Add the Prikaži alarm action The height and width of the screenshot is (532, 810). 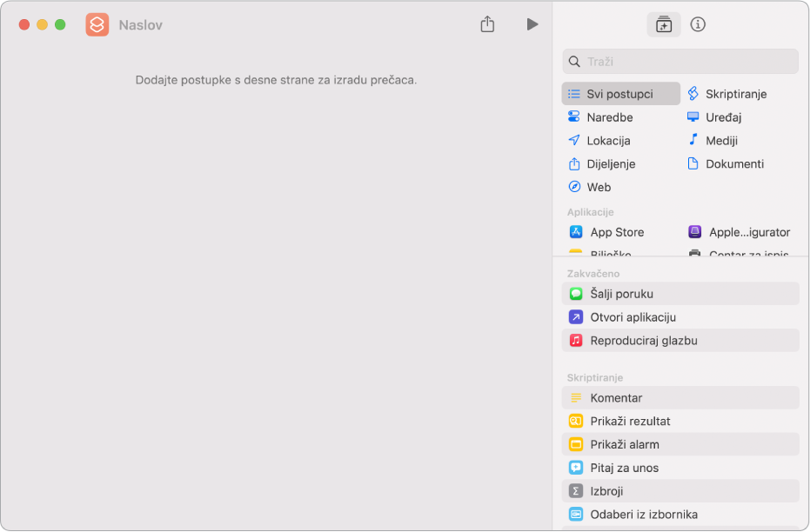pyautogui.click(x=680, y=444)
